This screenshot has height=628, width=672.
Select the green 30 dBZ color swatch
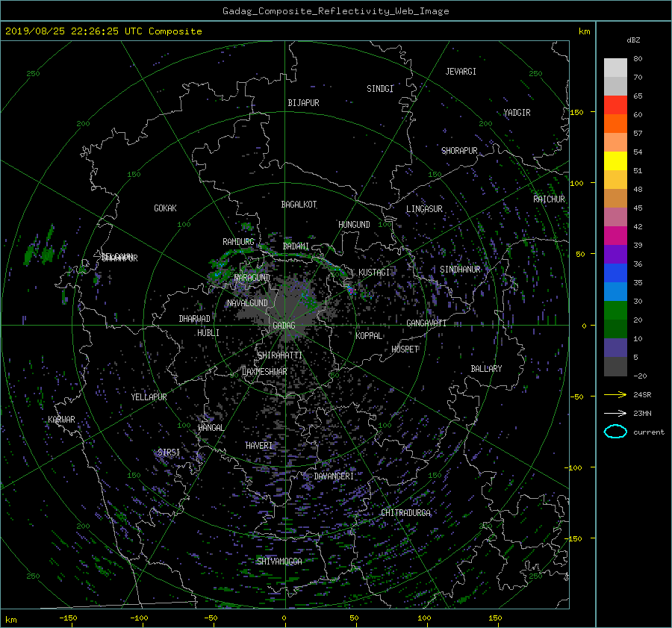(615, 310)
